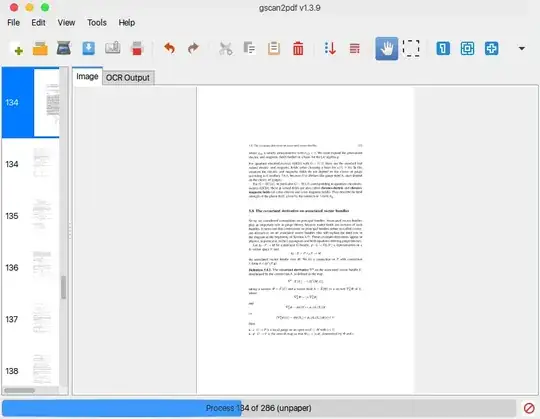Open the Help menu
The width and height of the screenshot is (540, 419).
tap(127, 23)
